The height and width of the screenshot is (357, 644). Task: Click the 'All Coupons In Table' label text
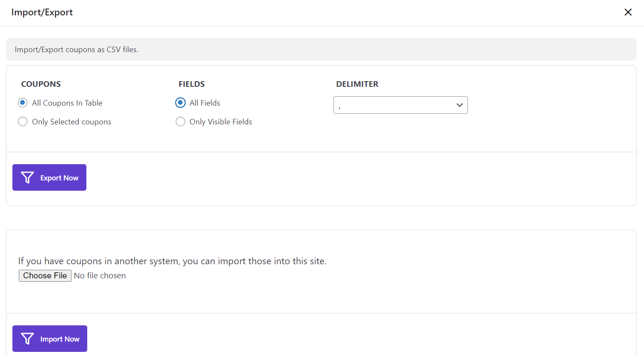point(67,103)
